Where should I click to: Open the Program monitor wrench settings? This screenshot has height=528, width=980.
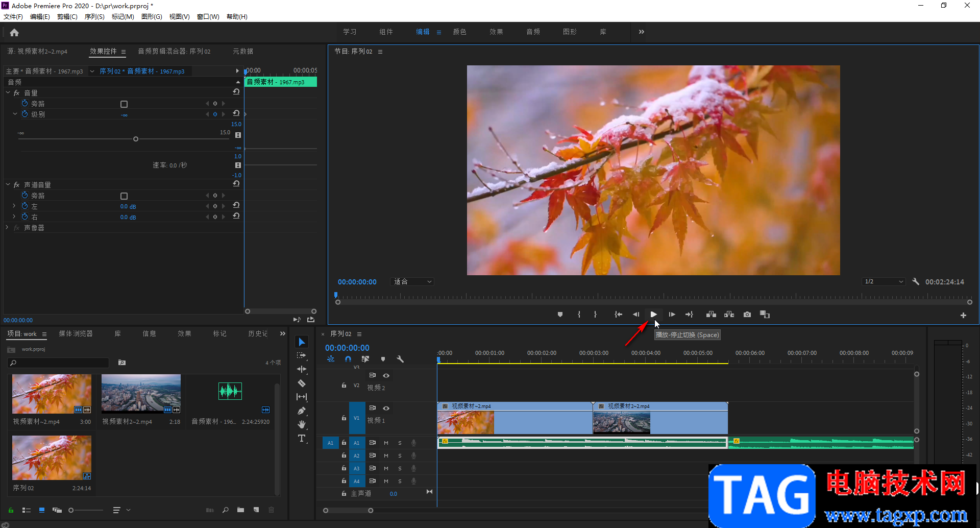click(x=916, y=282)
